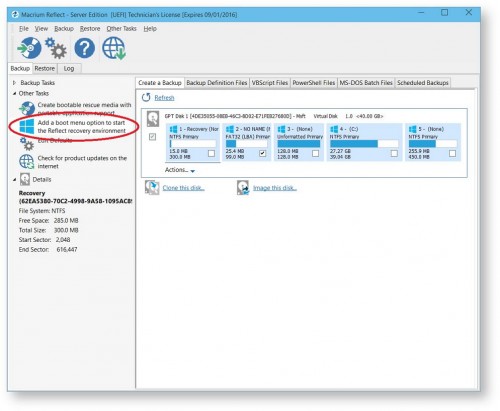Click the Clone this disk link

tap(183, 188)
